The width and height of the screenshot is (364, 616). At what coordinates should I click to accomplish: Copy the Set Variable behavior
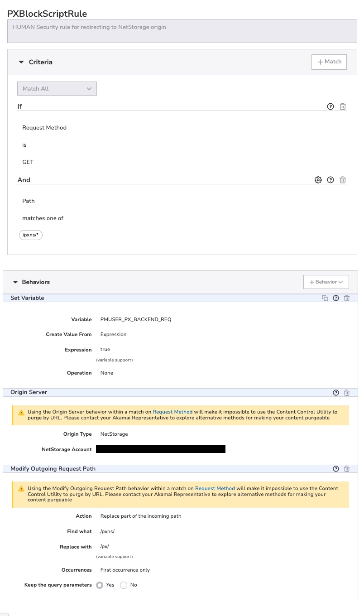(x=325, y=298)
